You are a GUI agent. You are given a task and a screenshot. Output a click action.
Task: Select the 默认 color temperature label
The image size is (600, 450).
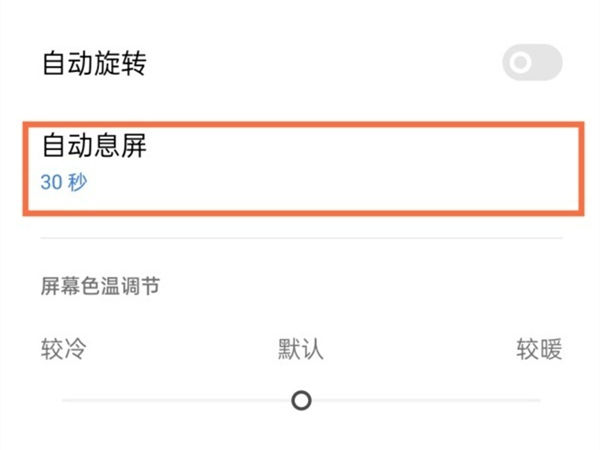tap(300, 349)
